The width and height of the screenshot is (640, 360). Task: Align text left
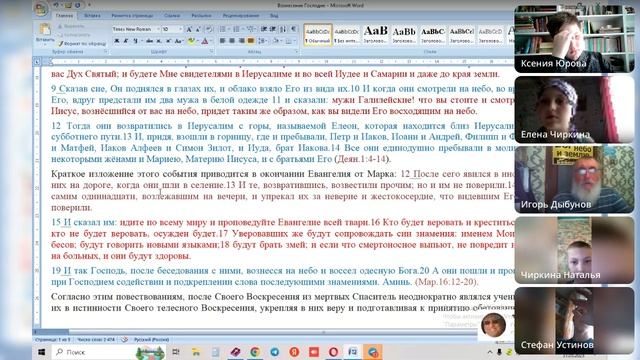click(222, 41)
